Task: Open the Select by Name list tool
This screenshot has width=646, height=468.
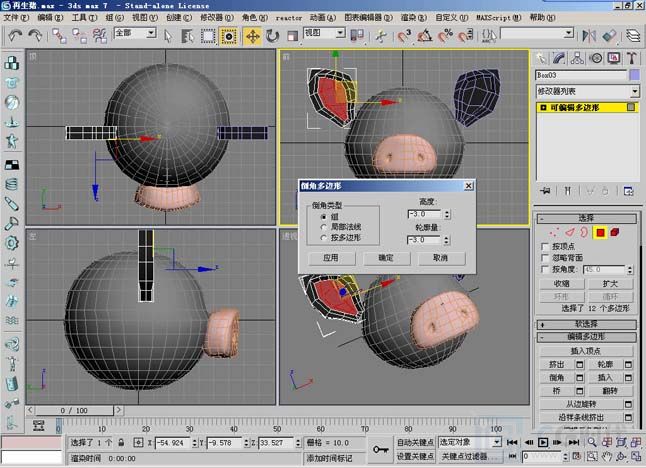Action: tap(188, 36)
